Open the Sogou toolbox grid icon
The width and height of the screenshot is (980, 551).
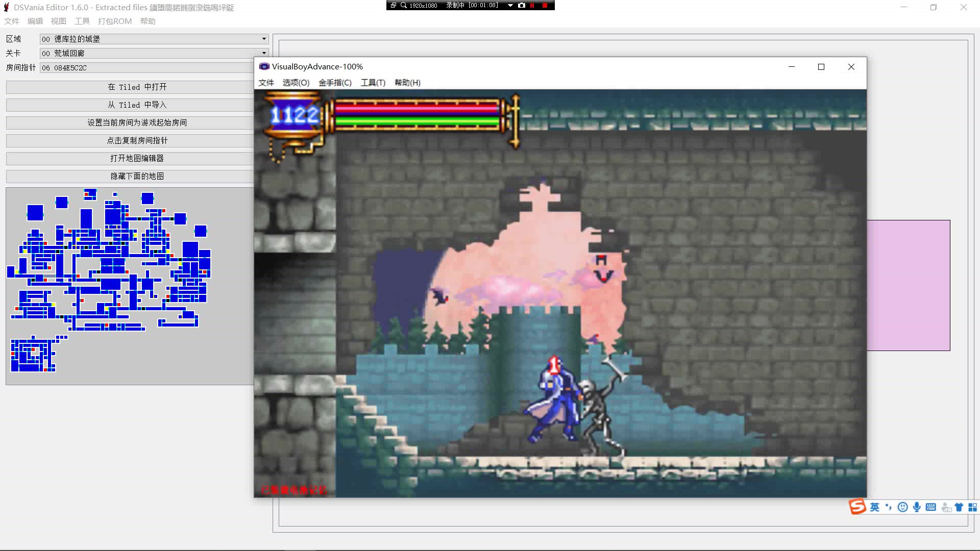tap(972, 507)
